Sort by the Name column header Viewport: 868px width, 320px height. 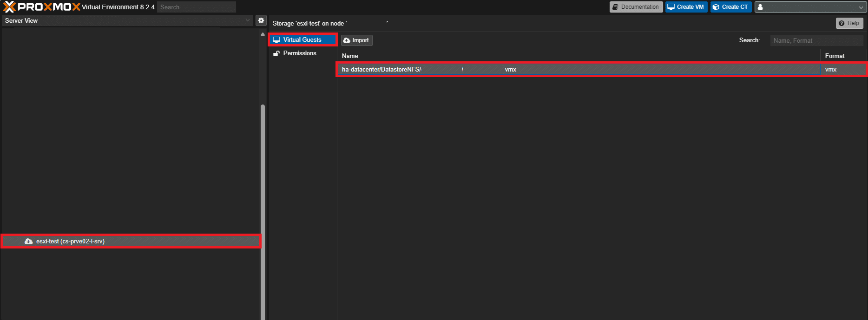[579, 56]
